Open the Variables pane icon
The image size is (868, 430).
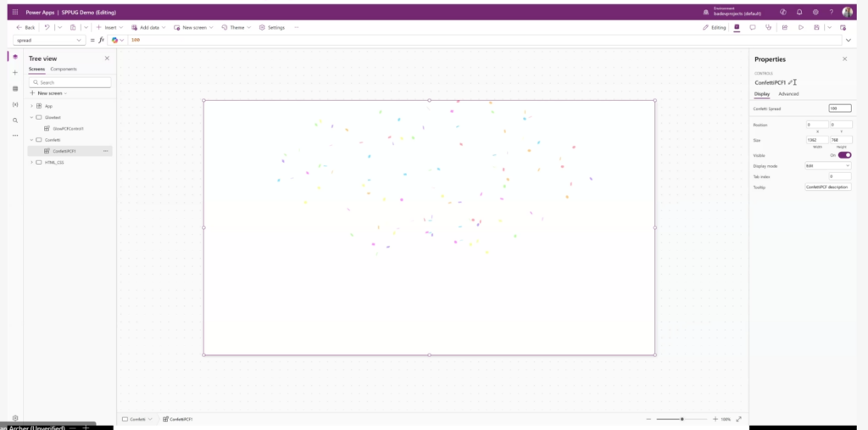[x=15, y=104]
